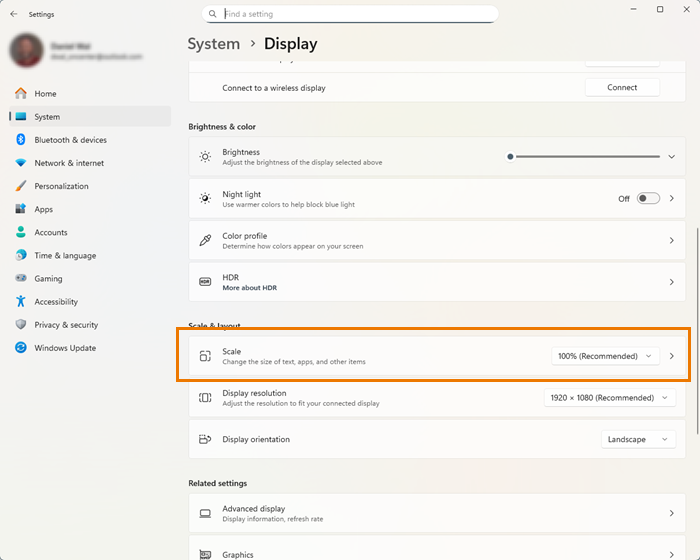Click the Apps label in sidebar
The height and width of the screenshot is (560, 700).
(x=44, y=209)
